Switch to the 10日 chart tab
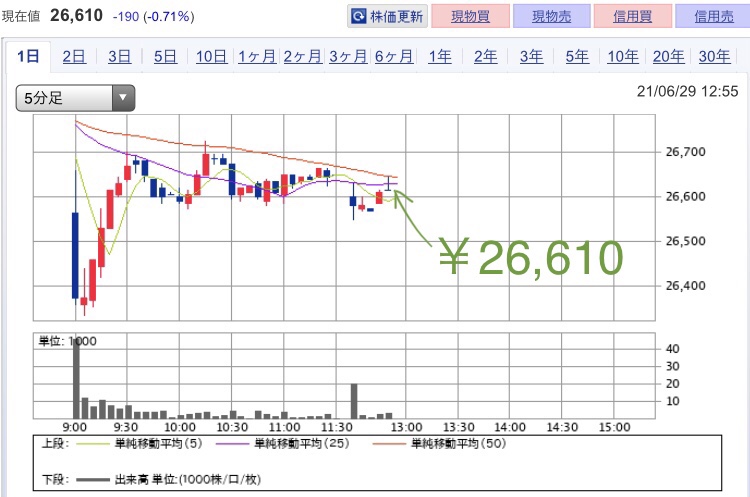 (x=211, y=56)
